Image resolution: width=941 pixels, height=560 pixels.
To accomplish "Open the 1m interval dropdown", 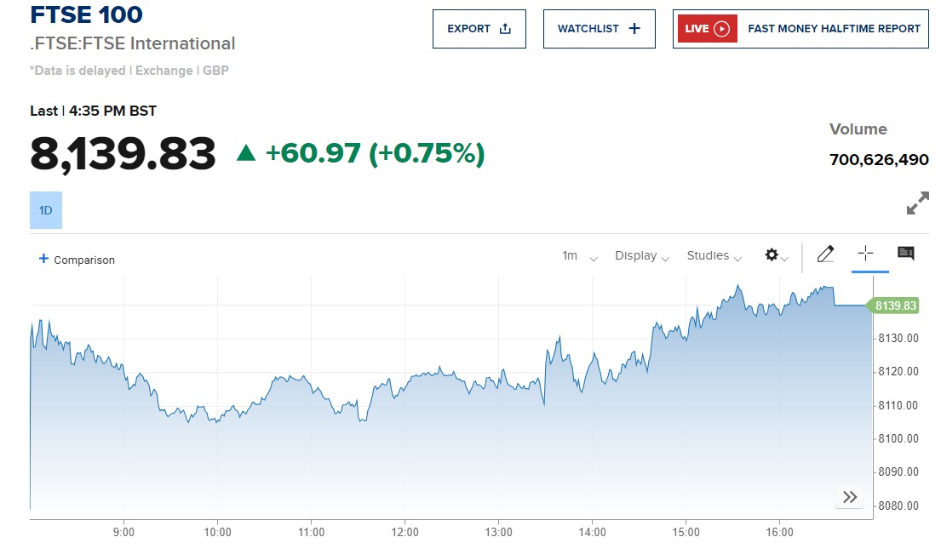I will click(579, 256).
